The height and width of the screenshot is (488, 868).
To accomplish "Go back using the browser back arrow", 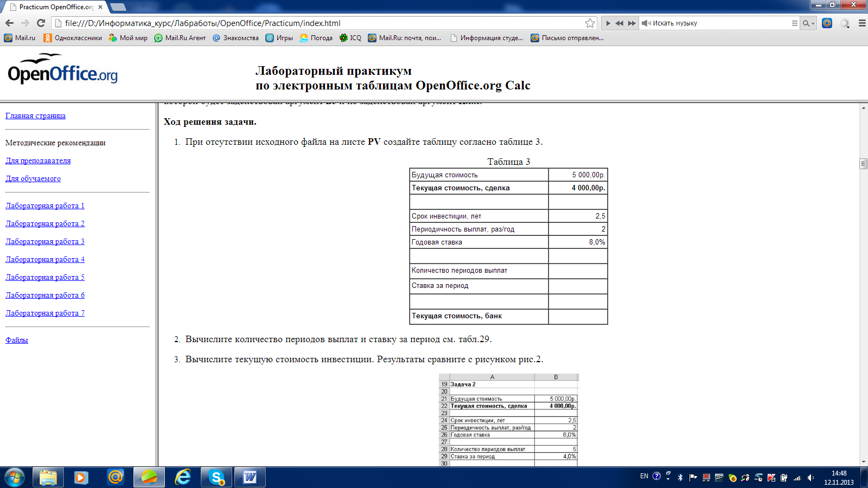I will click(x=9, y=23).
